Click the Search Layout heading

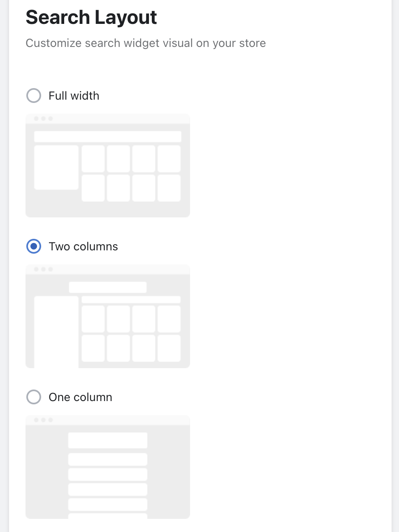pos(91,17)
